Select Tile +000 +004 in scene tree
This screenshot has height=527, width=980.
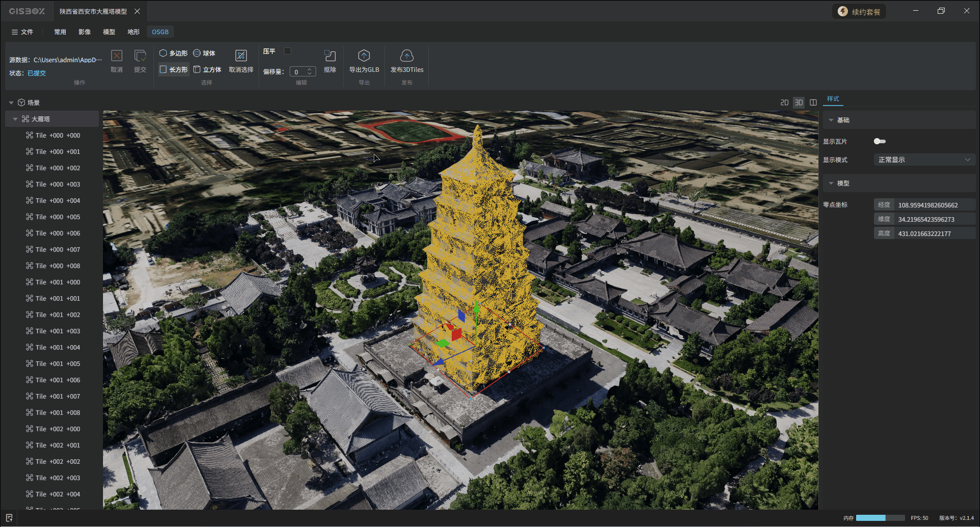(58, 200)
